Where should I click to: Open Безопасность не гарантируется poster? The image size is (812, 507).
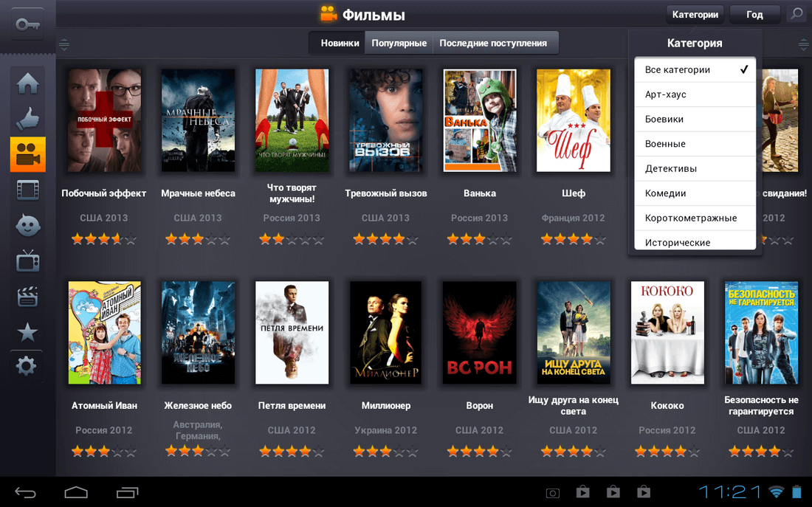(x=761, y=333)
